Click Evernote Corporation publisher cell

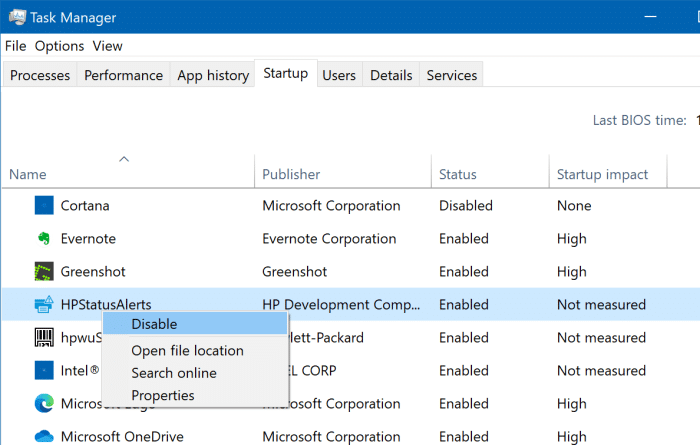coord(329,238)
